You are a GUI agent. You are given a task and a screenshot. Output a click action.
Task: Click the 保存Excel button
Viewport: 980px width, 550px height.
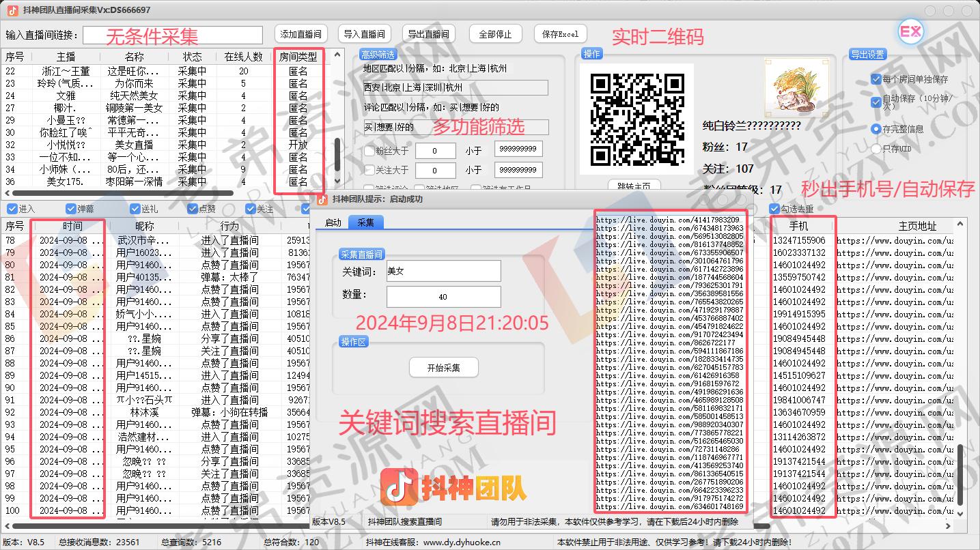(560, 34)
